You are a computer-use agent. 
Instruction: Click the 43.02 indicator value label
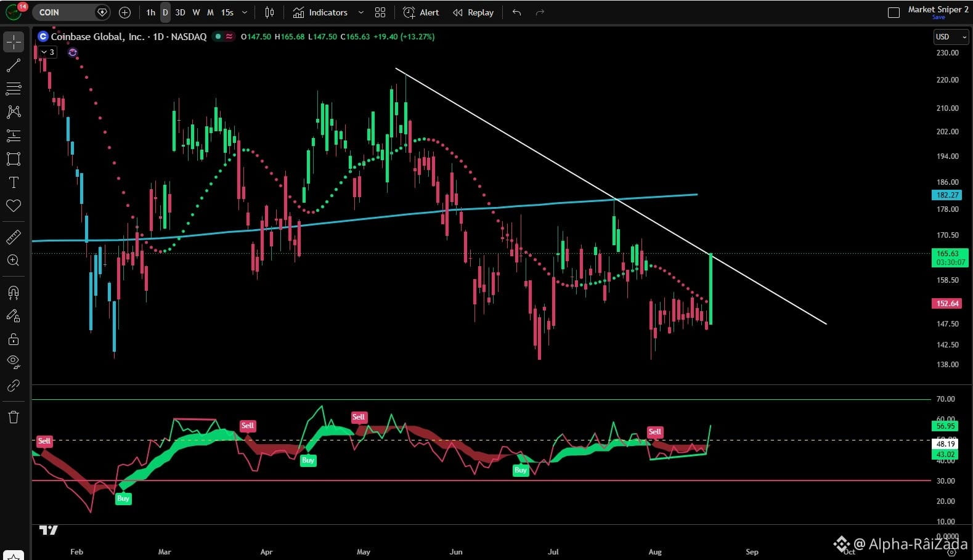945,455
